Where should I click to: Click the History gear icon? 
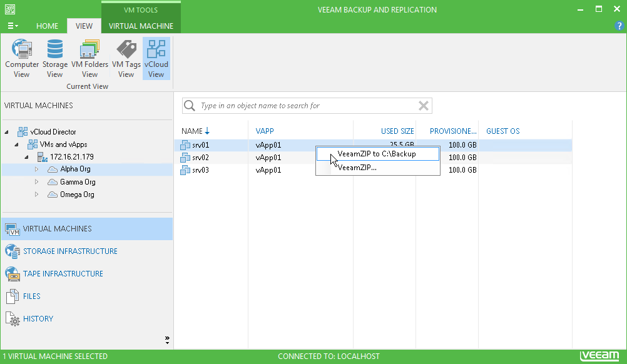pos(13,319)
